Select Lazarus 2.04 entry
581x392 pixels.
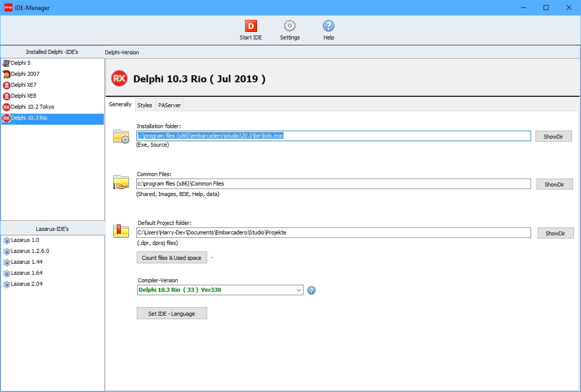click(52, 284)
